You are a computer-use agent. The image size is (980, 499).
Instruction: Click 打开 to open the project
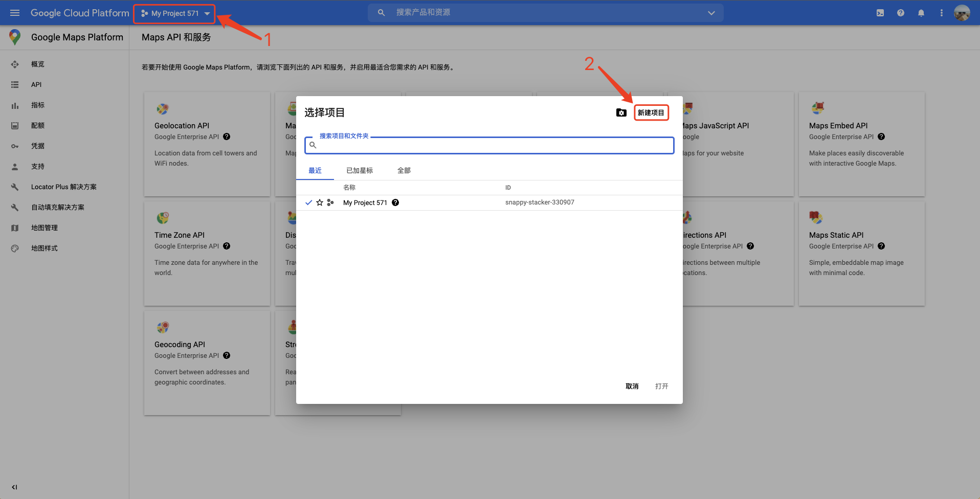(x=661, y=386)
